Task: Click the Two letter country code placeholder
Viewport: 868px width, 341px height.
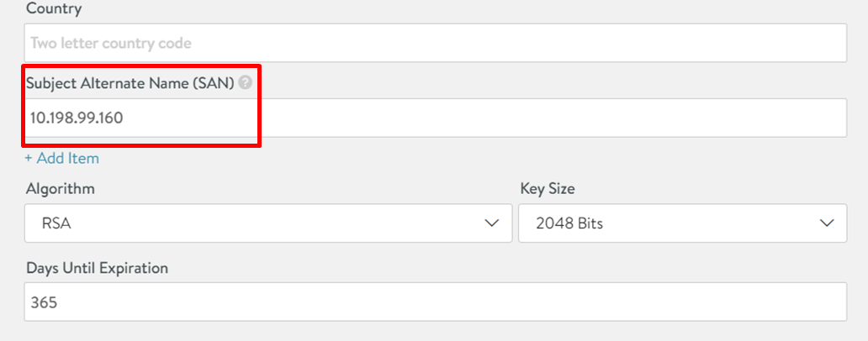Action: 111,42
